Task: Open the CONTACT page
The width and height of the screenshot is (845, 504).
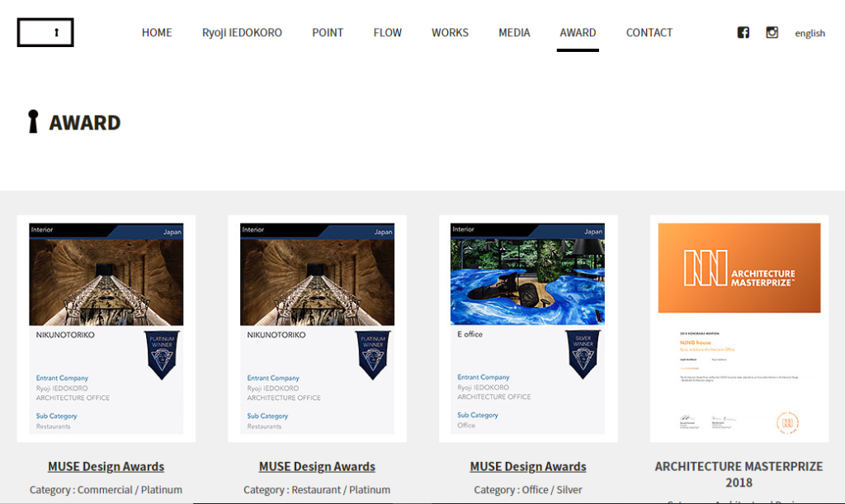Action: [649, 32]
